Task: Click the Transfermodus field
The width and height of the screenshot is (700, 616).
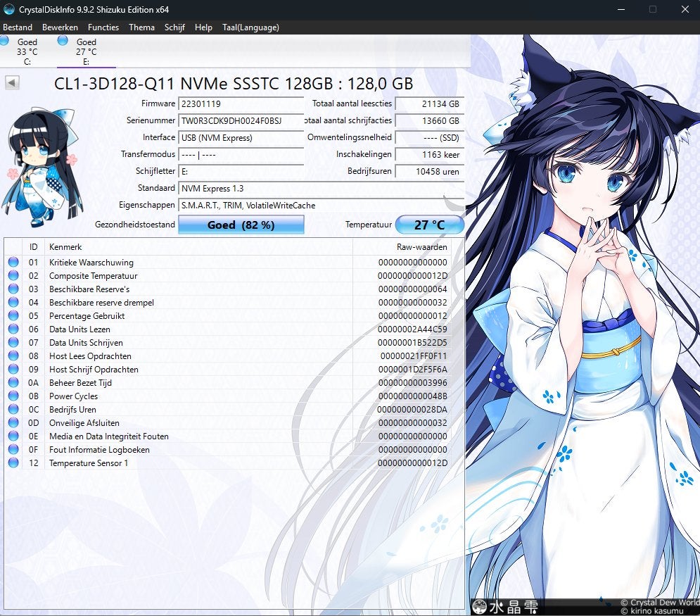Action: pyautogui.click(x=241, y=155)
